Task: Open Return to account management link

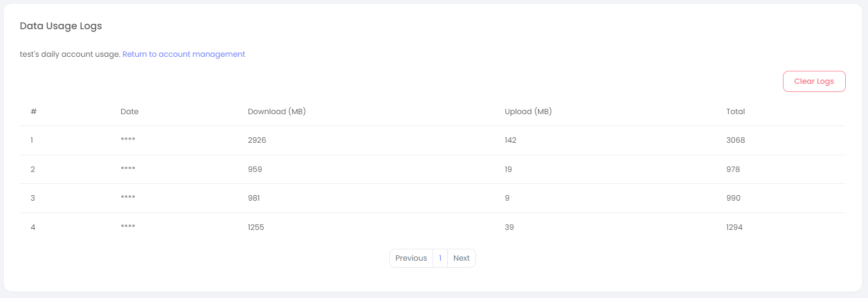Action: (x=184, y=54)
